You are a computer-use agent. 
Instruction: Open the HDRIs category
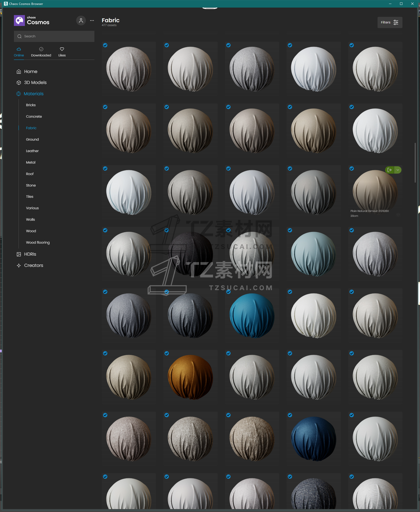(x=30, y=254)
